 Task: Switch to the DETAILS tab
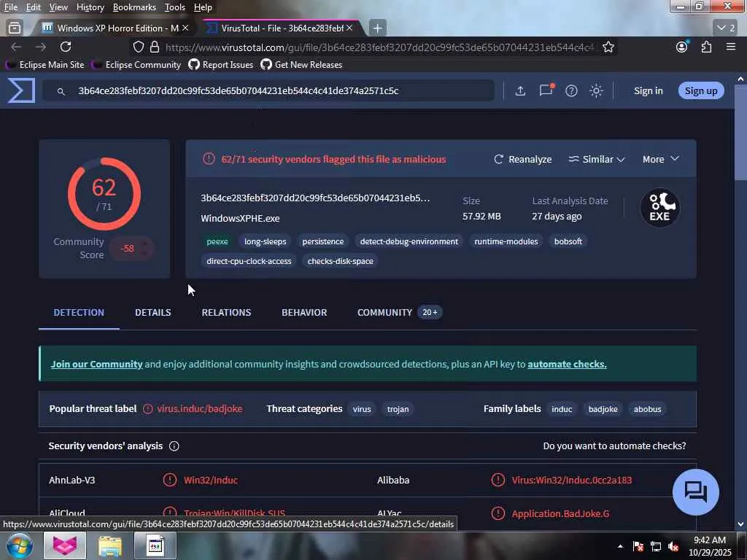click(x=153, y=312)
